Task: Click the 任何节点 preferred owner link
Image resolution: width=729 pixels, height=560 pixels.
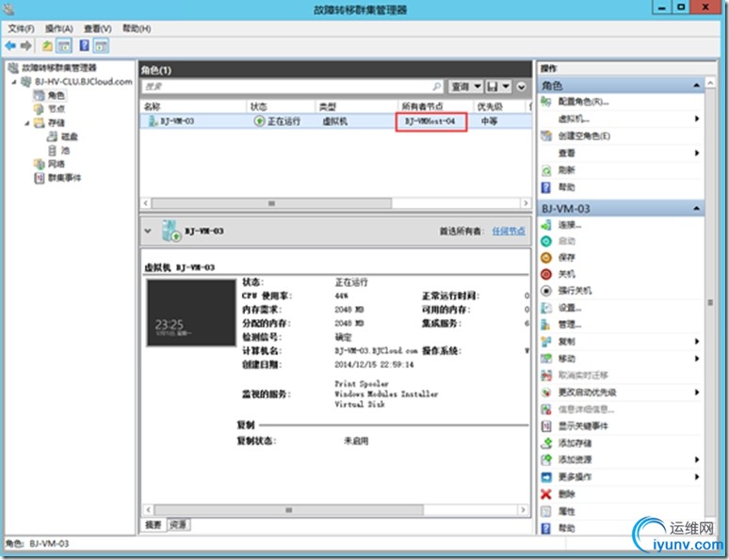Action: coord(509,231)
